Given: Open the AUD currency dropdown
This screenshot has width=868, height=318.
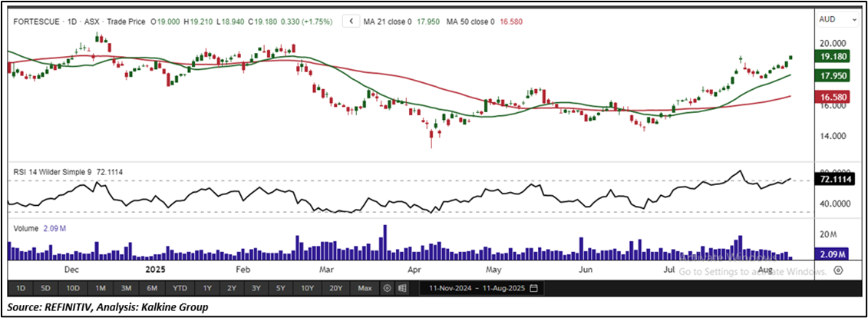Looking at the screenshot, I should click(x=836, y=19).
